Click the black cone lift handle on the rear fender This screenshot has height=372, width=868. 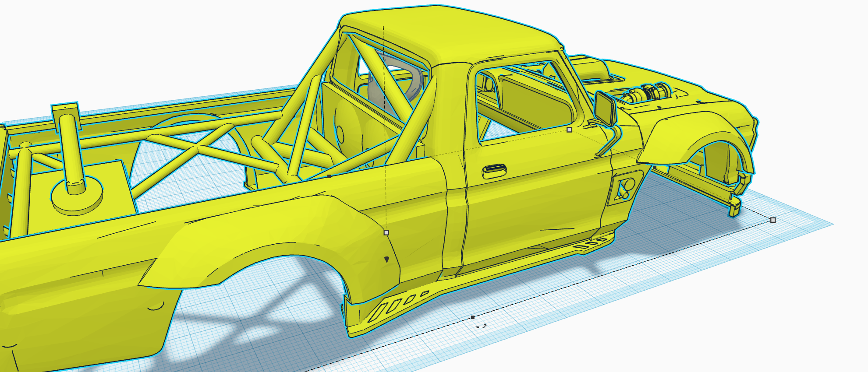coord(386,260)
